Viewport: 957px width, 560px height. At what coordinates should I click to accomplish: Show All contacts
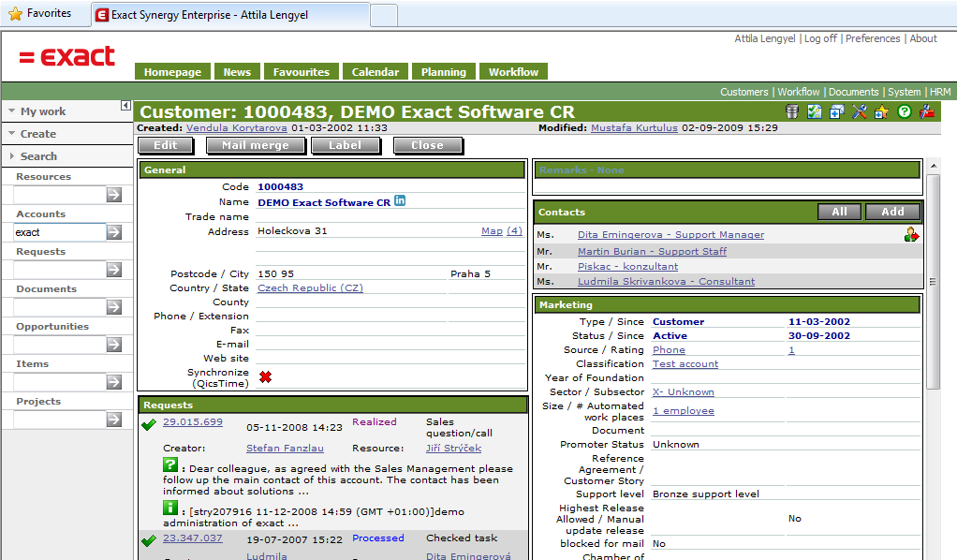[x=839, y=212]
